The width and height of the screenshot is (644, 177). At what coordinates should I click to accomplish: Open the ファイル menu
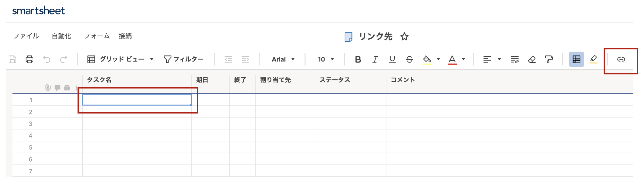click(x=26, y=36)
